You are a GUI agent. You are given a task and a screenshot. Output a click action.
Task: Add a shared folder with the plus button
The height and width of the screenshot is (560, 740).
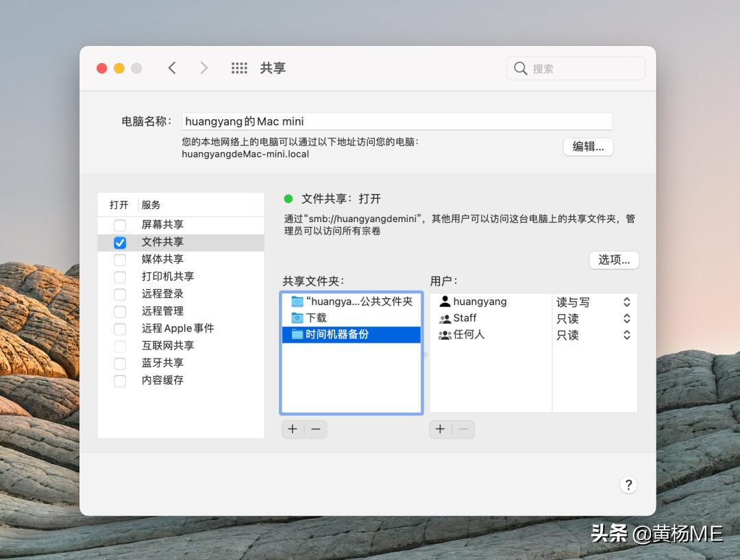[x=292, y=429]
